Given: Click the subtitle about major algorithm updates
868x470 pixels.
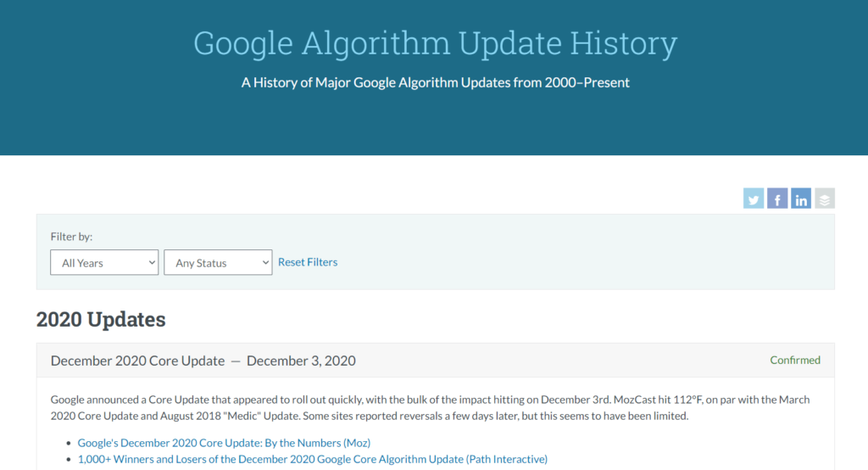Looking at the screenshot, I should pyautogui.click(x=435, y=83).
